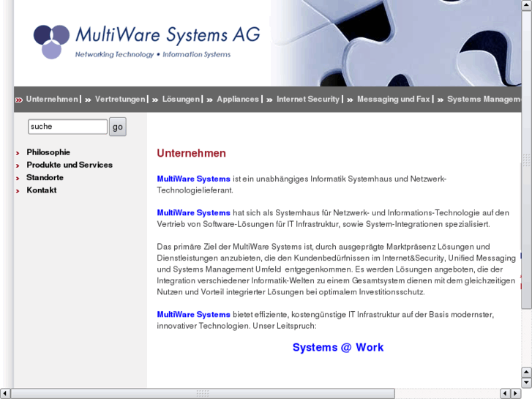
Task: Click the red arrow bullet beside Produkte und Services
Action: coord(18,165)
